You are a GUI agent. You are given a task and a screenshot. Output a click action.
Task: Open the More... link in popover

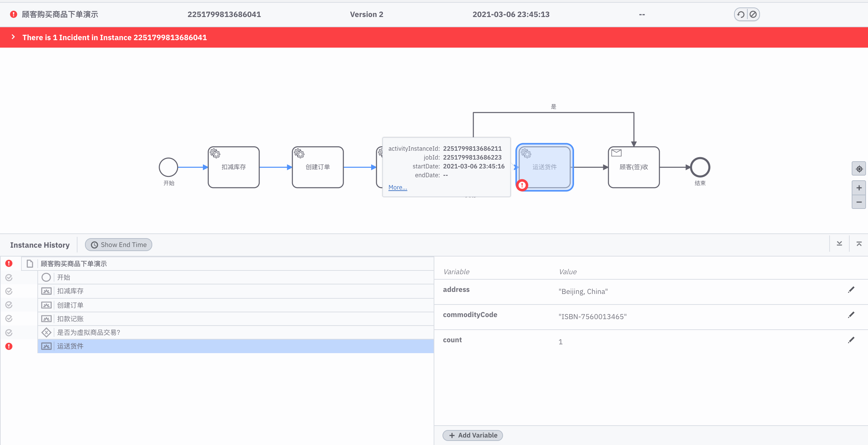pos(398,187)
